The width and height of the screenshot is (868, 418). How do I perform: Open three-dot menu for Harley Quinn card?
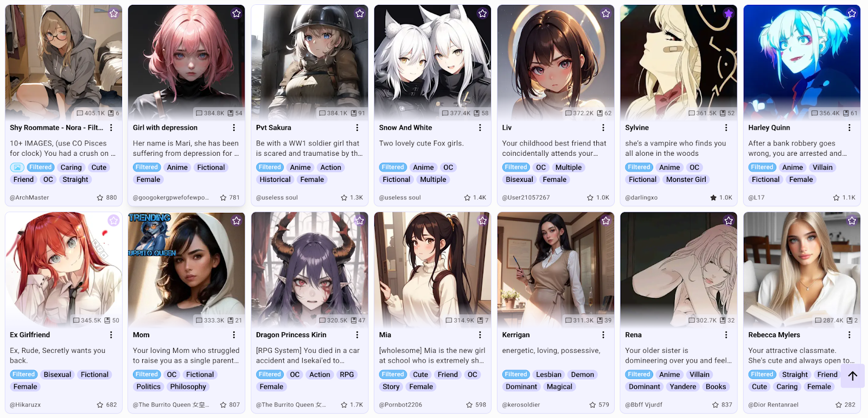coord(849,128)
